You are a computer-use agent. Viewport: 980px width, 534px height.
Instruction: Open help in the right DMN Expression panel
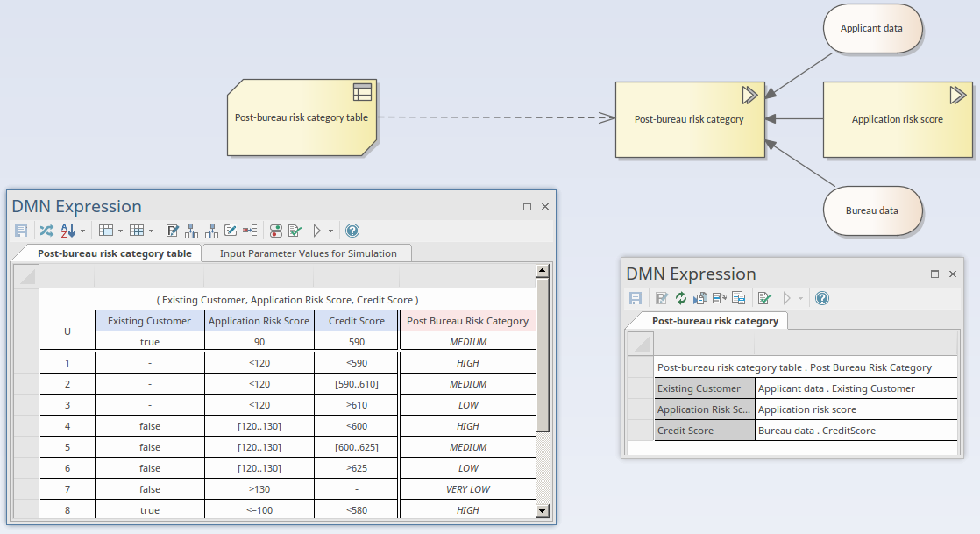point(822,298)
